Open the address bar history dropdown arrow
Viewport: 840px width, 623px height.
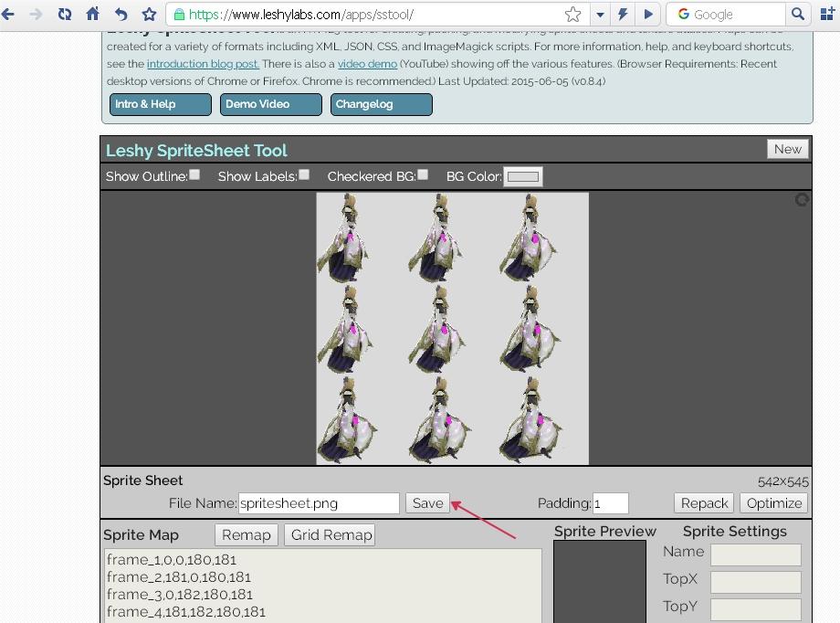pos(600,15)
